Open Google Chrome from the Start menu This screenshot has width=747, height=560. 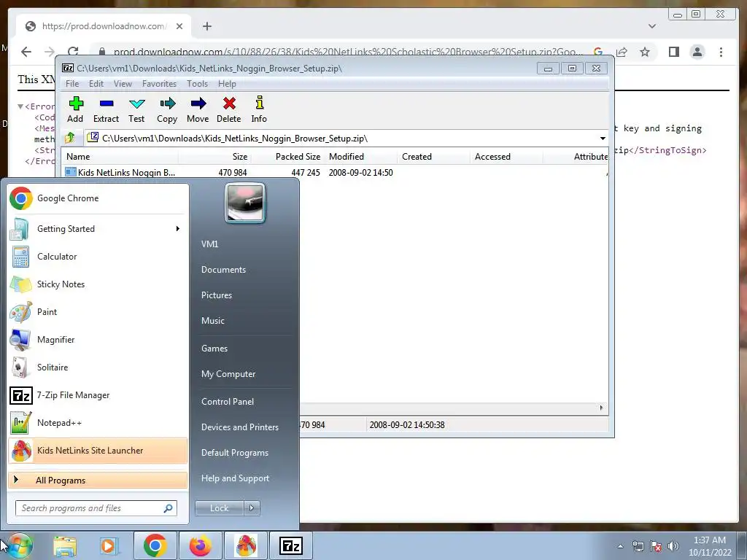point(98,198)
